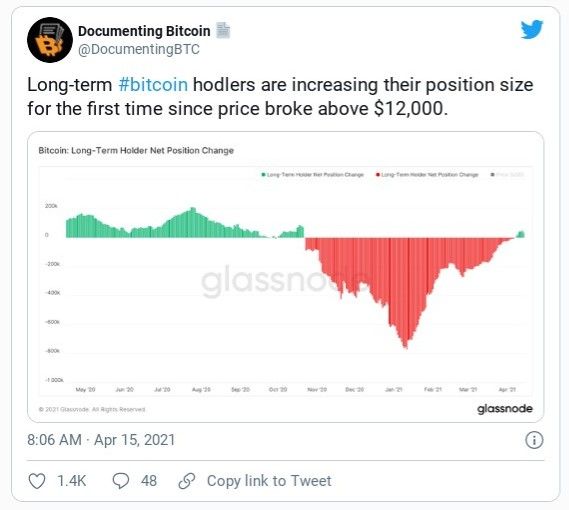The image size is (569, 510).
Task: Click the document emoji beside the account name
Action: pos(223,30)
